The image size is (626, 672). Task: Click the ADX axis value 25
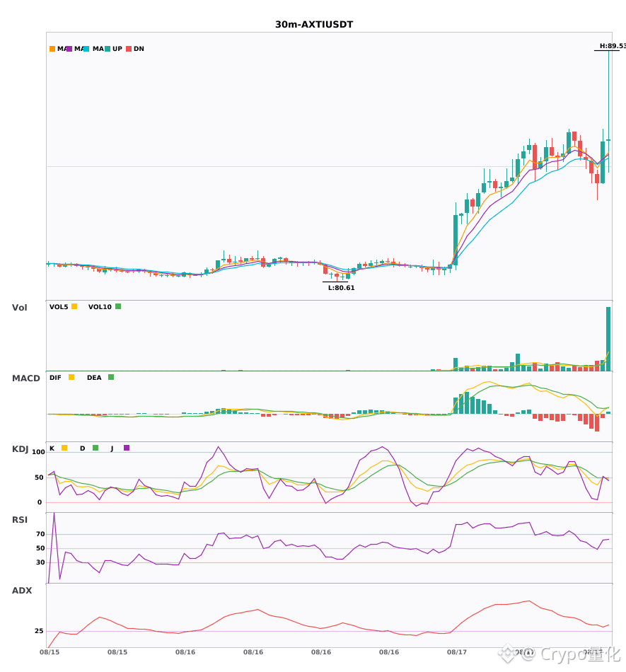tap(39, 631)
